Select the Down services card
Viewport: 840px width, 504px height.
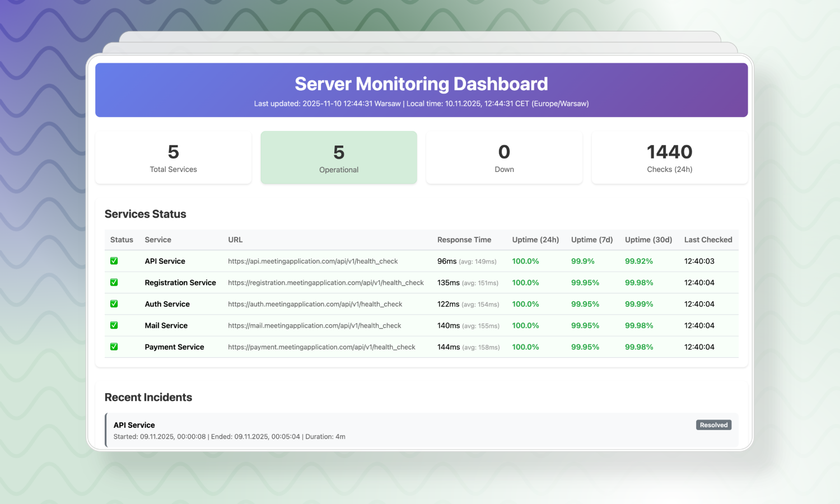click(504, 157)
